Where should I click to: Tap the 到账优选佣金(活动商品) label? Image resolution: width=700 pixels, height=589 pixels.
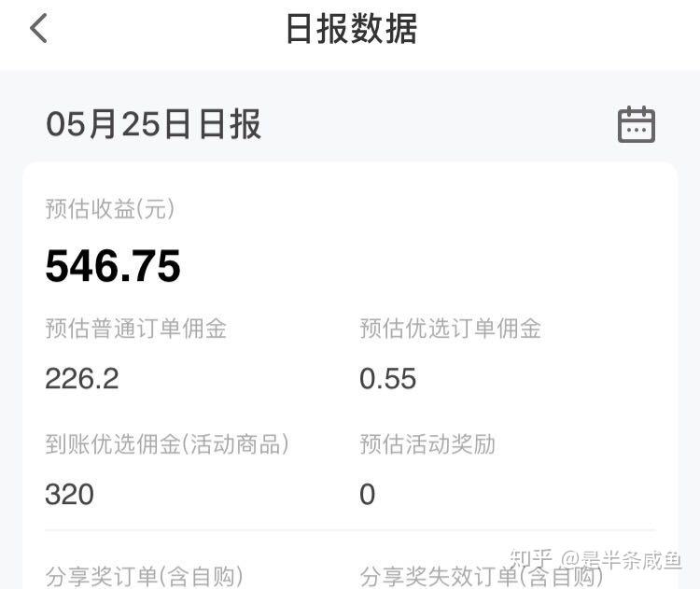click(167, 444)
